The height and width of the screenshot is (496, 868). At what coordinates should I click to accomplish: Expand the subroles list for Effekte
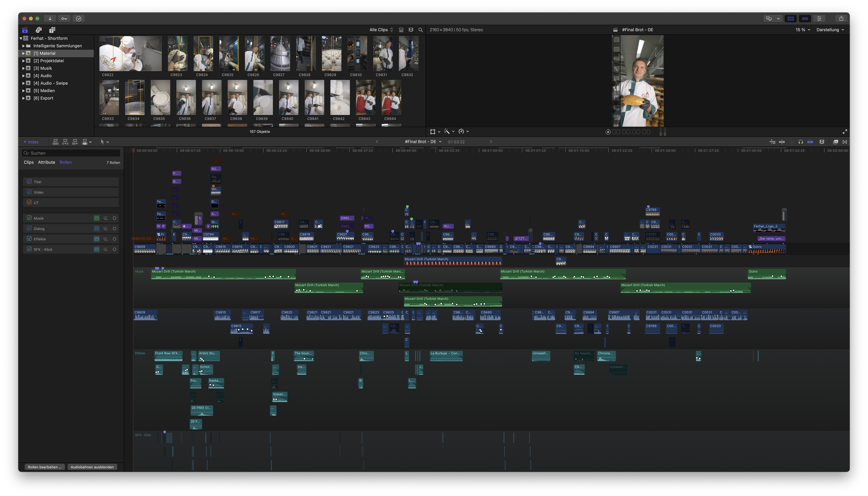[105, 239]
